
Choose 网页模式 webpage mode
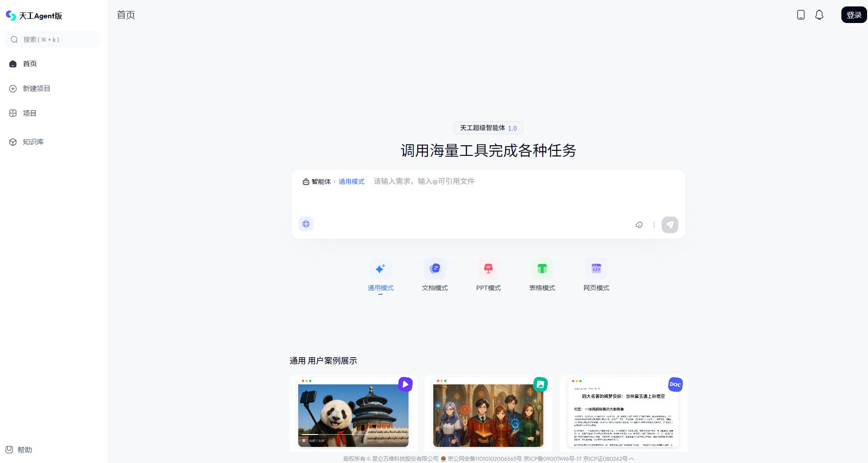pyautogui.click(x=596, y=269)
